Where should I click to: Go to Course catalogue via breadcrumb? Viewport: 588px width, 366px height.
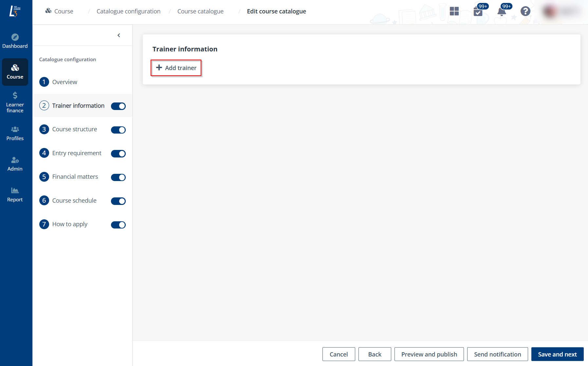[200, 11]
